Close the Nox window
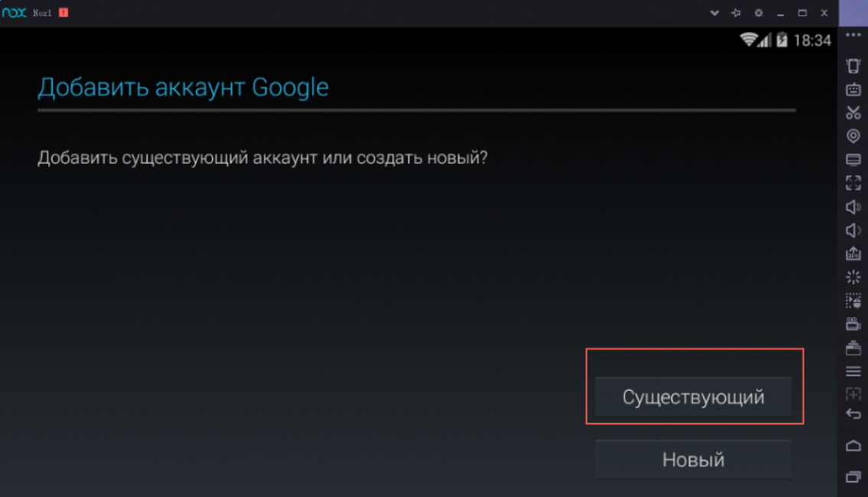 point(824,13)
